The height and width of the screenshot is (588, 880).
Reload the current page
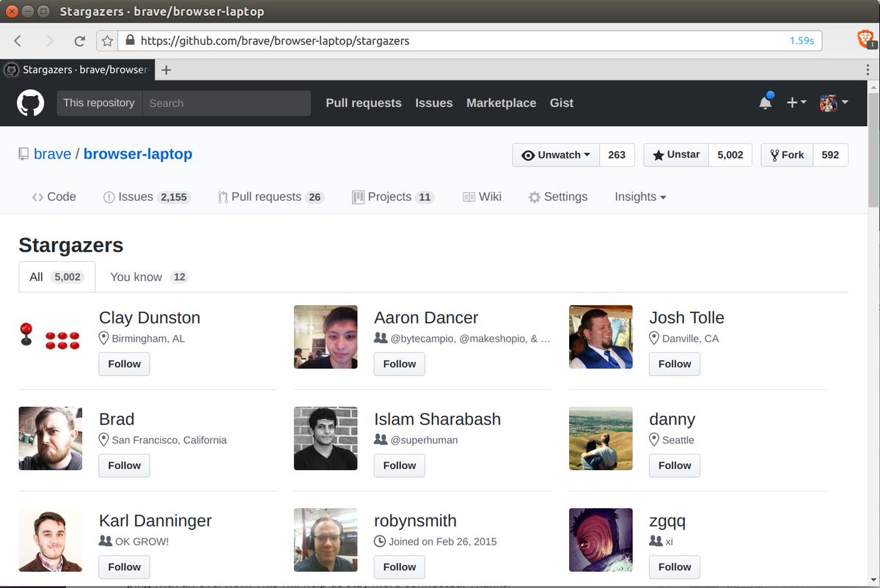coord(80,41)
